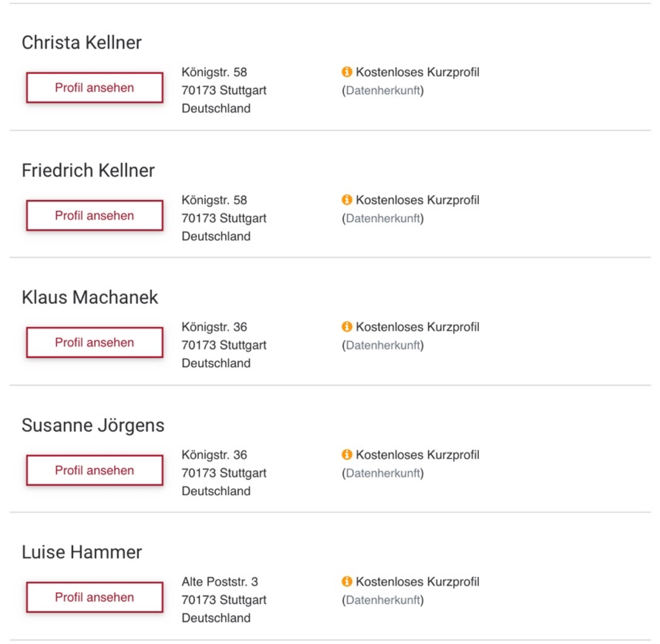Click the Christa Kellner name heading
The image size is (660, 644).
coord(81,43)
